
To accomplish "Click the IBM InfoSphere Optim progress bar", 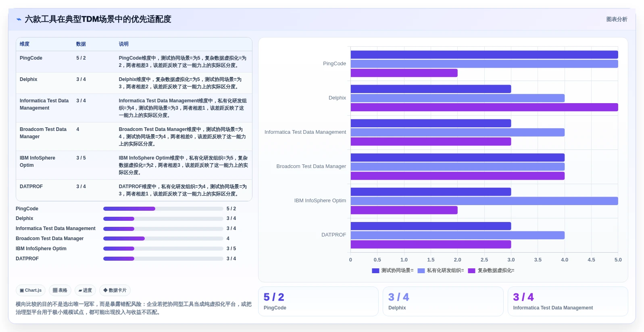I will [x=163, y=249].
